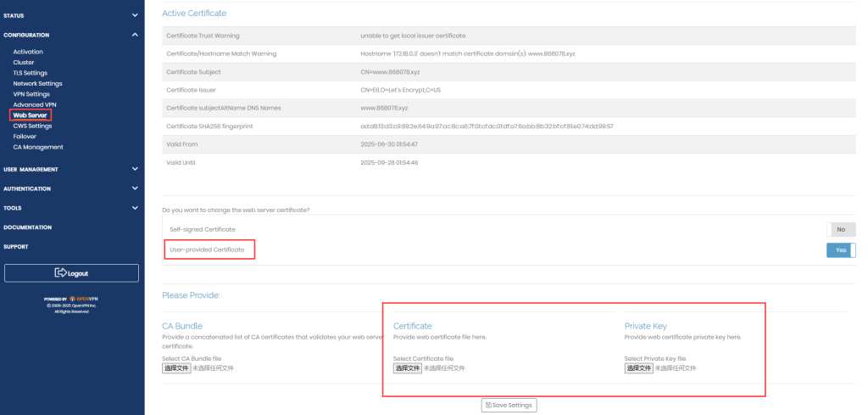Expand the Authentication section chevron
868x415 pixels.
tap(135, 188)
